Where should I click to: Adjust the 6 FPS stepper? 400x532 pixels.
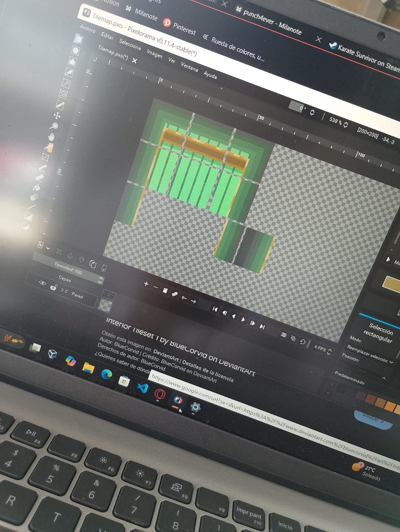[x=330, y=351]
